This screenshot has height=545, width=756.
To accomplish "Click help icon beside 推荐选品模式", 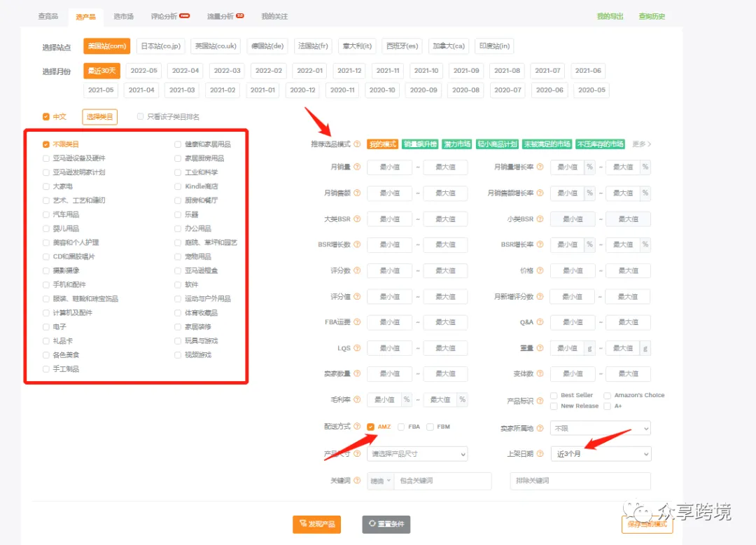I will pos(357,144).
